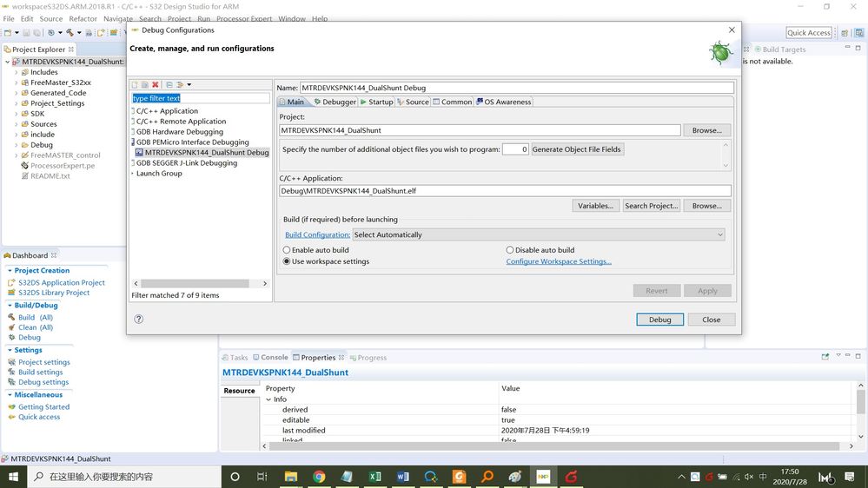868x488 pixels.
Task: Click the Getting Started icon in Dashboard
Action: 11,406
